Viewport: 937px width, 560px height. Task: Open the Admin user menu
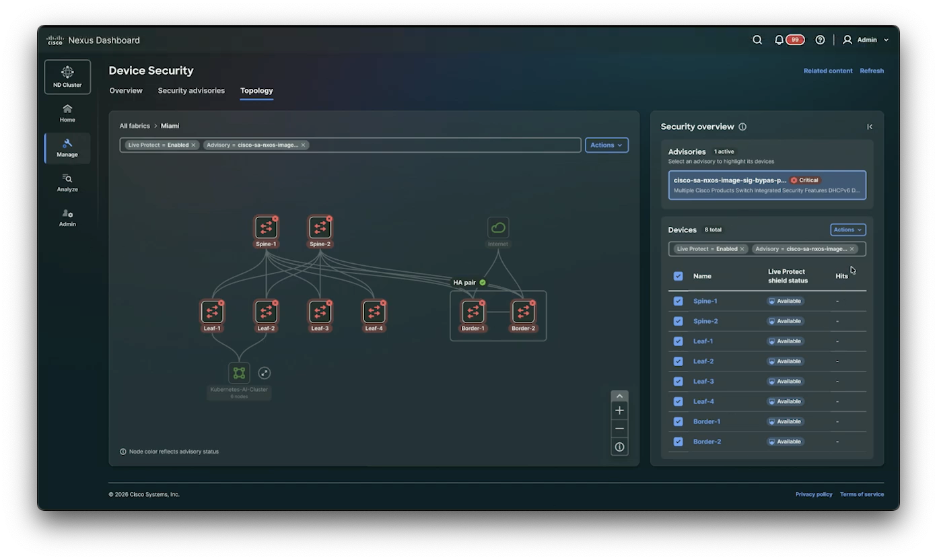(866, 40)
